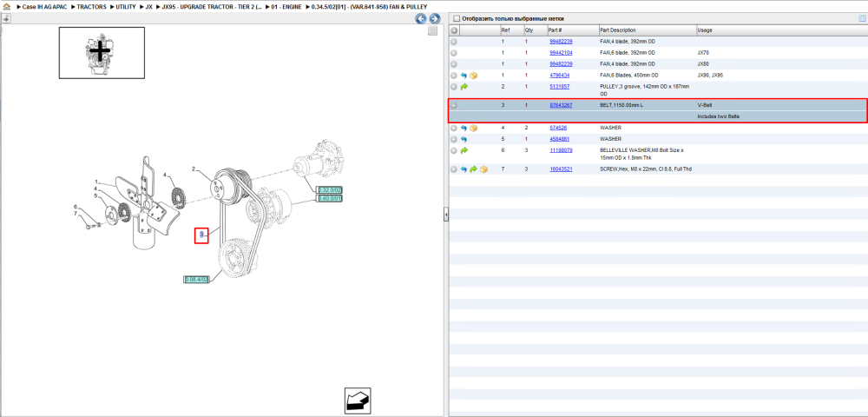This screenshot has width=868, height=417.
Task: Click the pin icon above the diagram
Action: point(6,18)
